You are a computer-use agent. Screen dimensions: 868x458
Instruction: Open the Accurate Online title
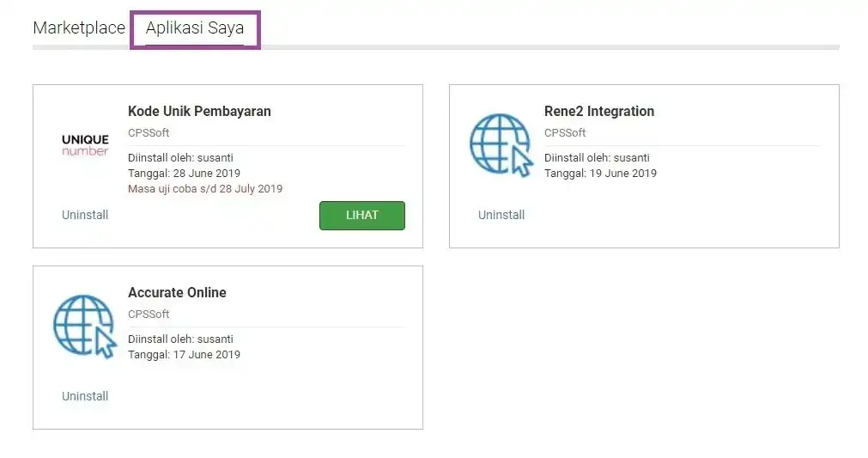(177, 292)
